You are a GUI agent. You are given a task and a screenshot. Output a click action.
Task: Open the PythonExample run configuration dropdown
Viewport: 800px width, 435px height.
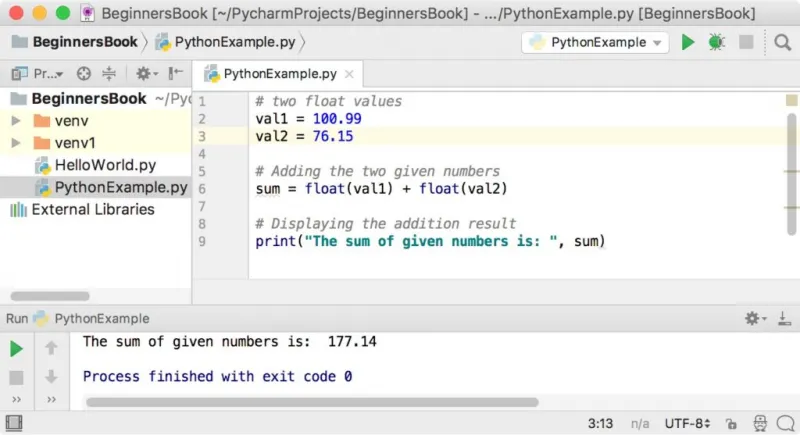tap(595, 42)
